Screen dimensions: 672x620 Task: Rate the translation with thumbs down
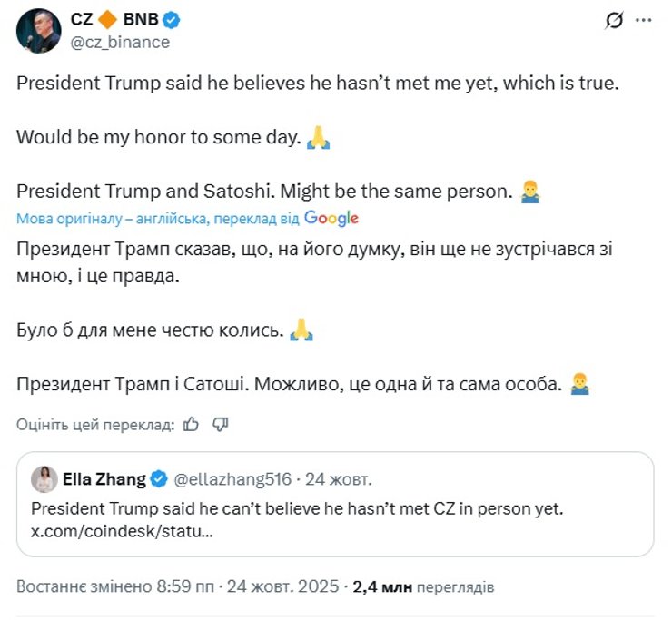coord(220,423)
